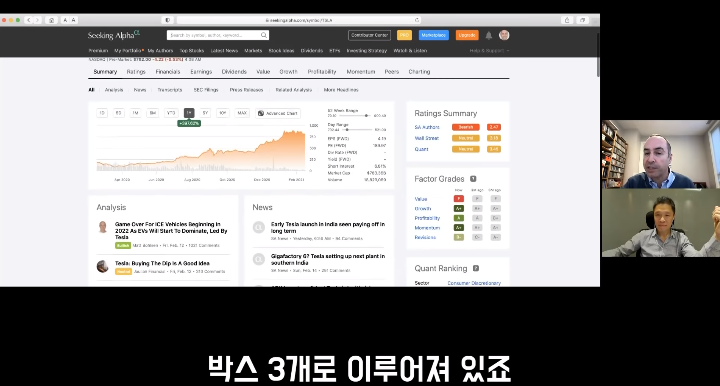This screenshot has height=386, width=720.
Task: Click the Quant Ranking help icon
Action: coord(476,268)
